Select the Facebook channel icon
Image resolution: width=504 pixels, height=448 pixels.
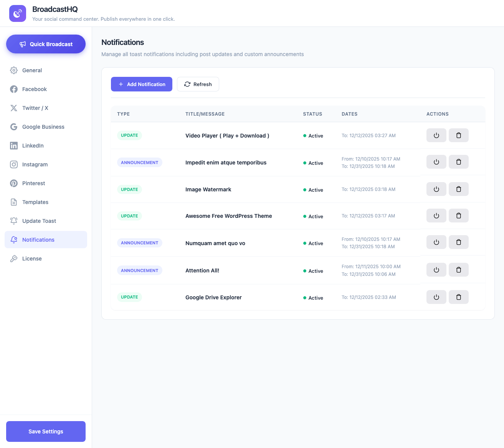14,89
